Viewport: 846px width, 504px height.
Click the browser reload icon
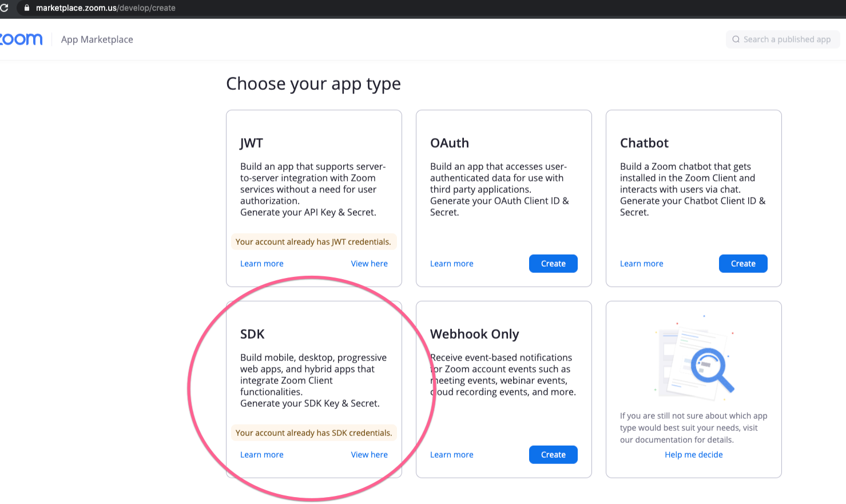4,8
